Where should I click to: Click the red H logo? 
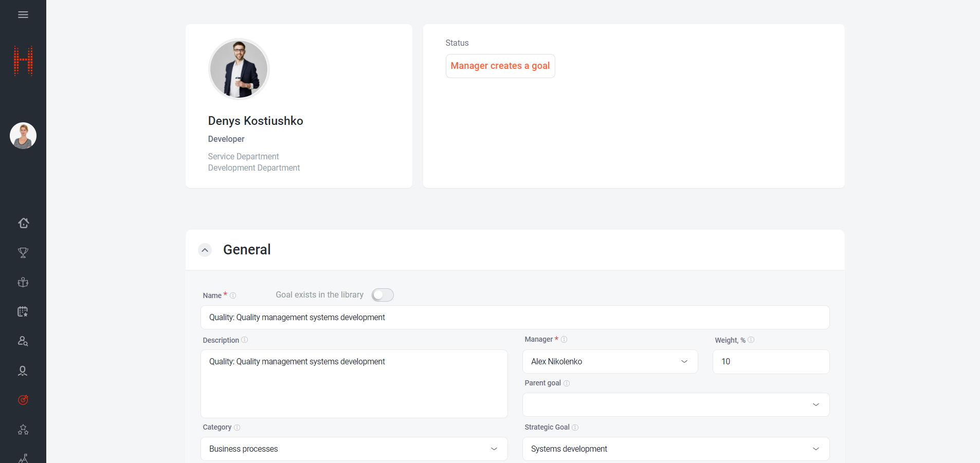pos(23,61)
